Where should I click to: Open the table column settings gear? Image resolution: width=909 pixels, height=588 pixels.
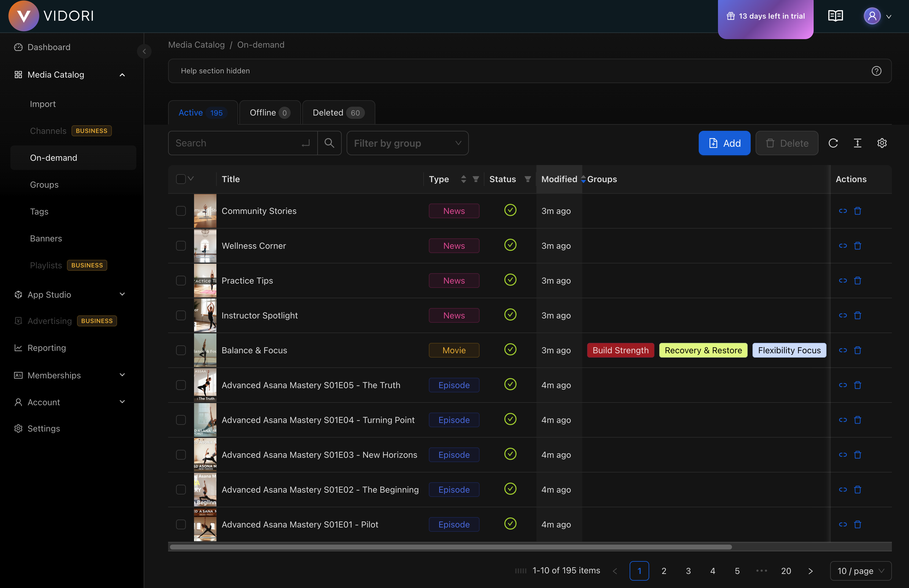pyautogui.click(x=882, y=143)
